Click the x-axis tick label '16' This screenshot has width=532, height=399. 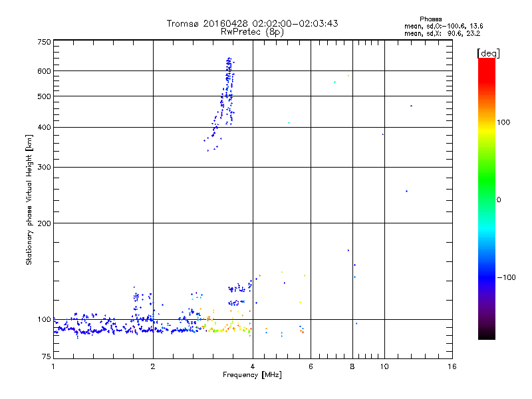[x=452, y=366]
